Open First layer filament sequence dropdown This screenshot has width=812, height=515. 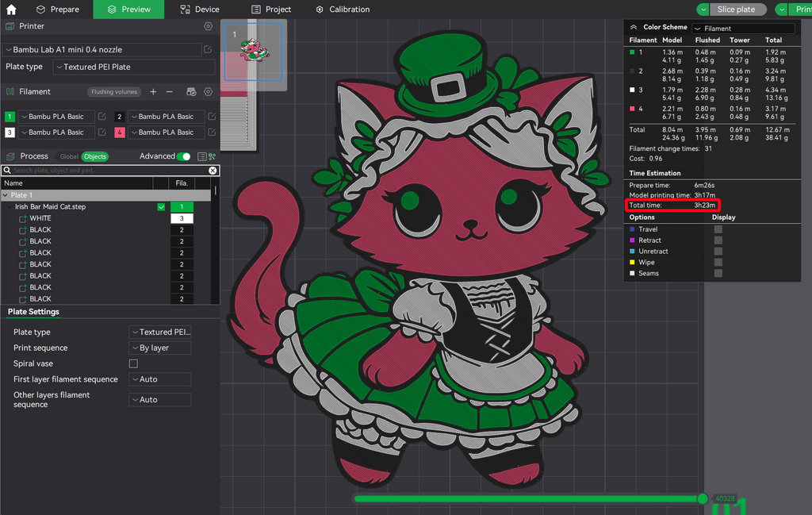coord(160,379)
